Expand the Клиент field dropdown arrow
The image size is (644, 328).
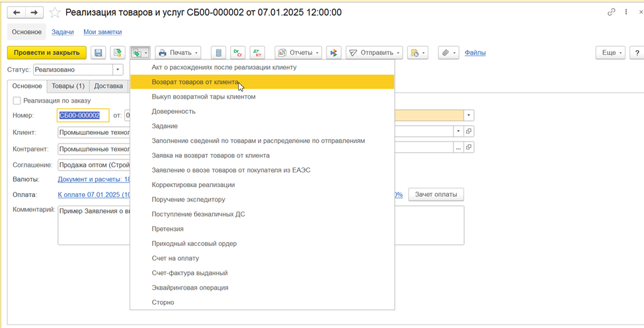click(x=458, y=131)
